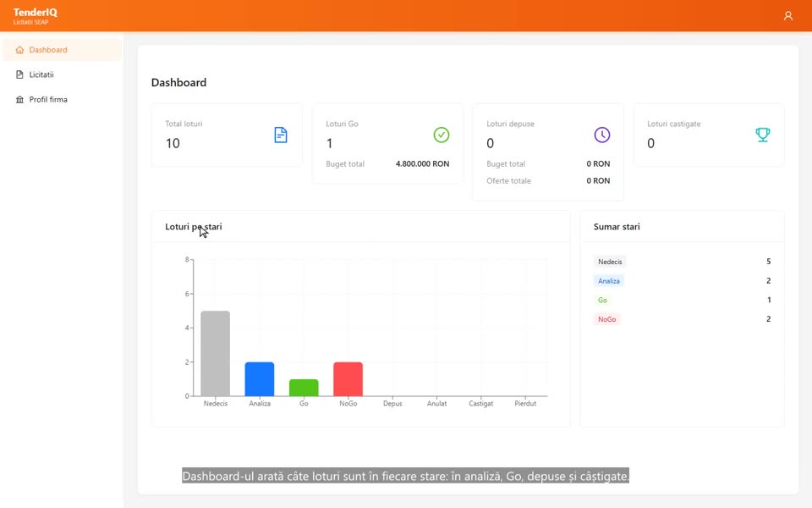The height and width of the screenshot is (508, 812).
Task: Click the 4.800.000 RON budget value
Action: [x=423, y=163]
